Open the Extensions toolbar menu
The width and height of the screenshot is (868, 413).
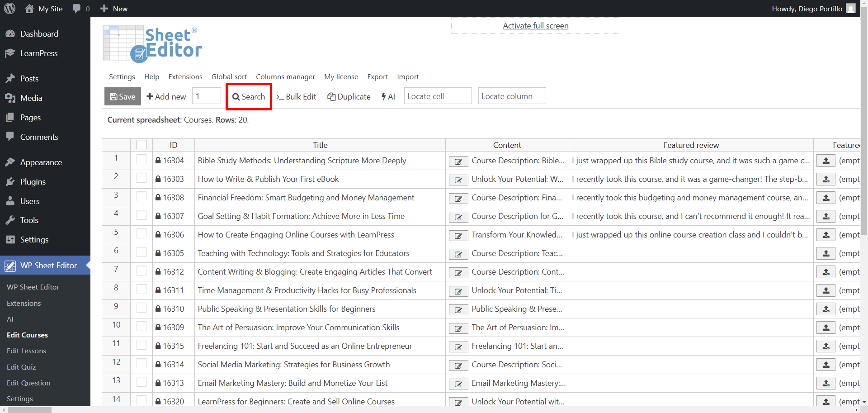point(185,77)
